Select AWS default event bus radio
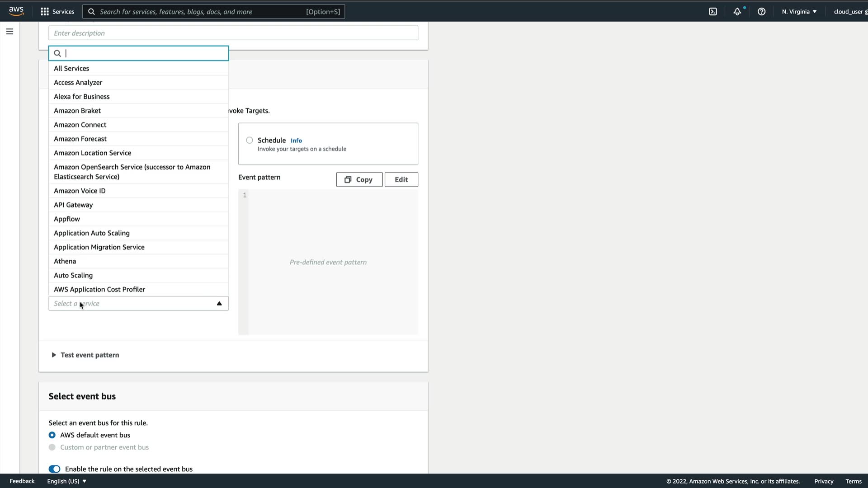 52,435
